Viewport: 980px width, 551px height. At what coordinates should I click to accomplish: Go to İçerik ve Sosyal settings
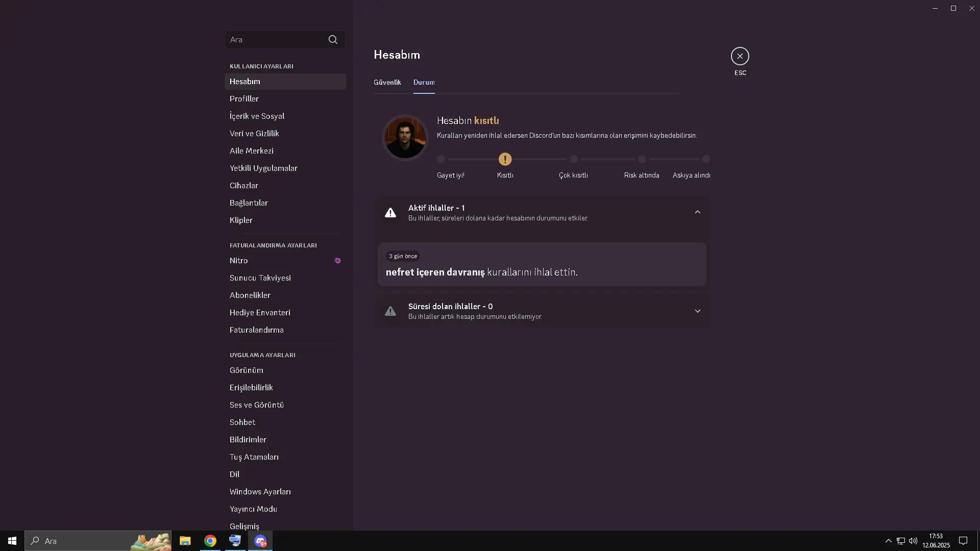285,116
